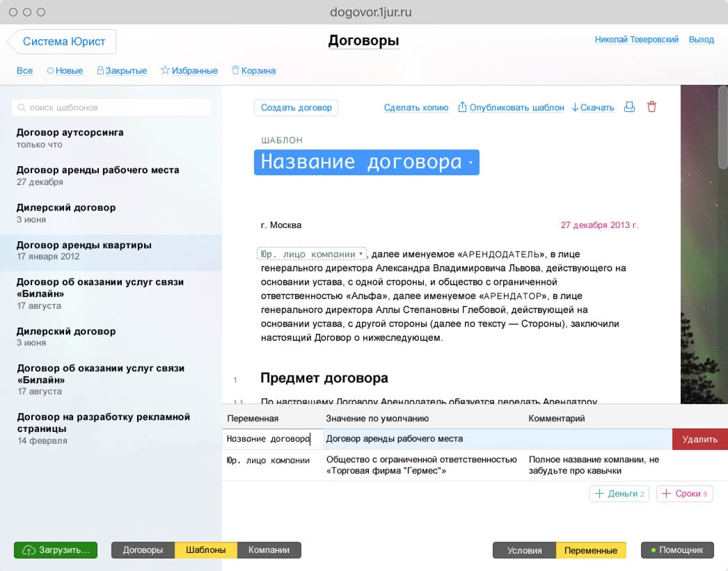Click the Создать договор button

[296, 108]
